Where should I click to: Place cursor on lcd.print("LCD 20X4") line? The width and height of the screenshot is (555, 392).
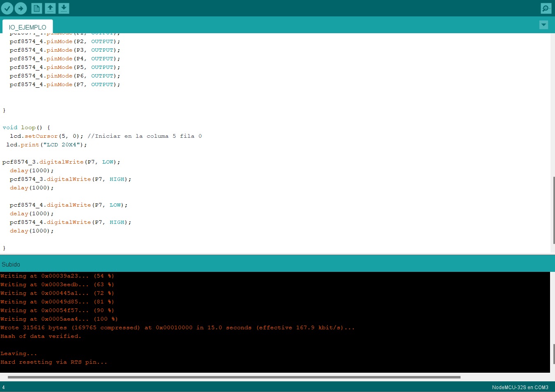pos(46,145)
